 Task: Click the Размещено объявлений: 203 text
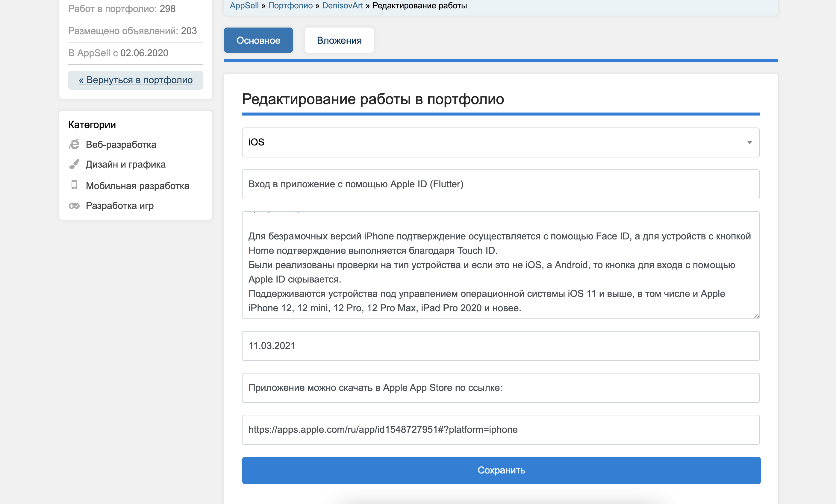[x=132, y=31]
